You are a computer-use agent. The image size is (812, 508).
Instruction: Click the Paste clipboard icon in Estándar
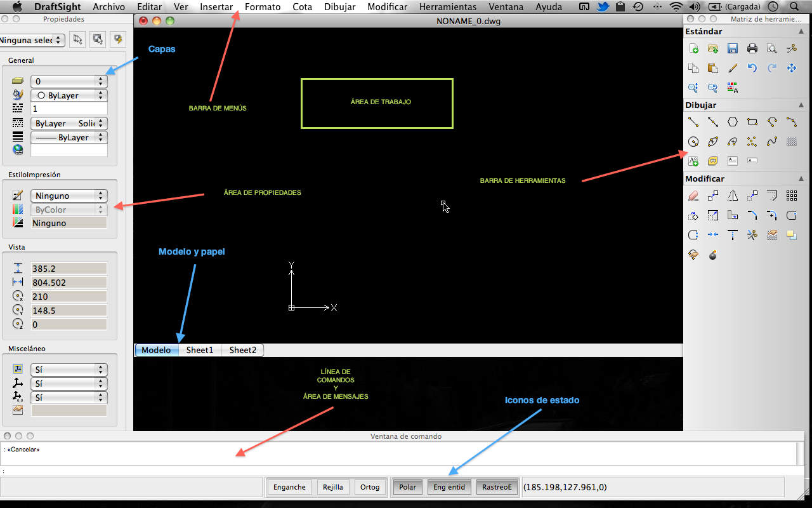click(x=713, y=68)
